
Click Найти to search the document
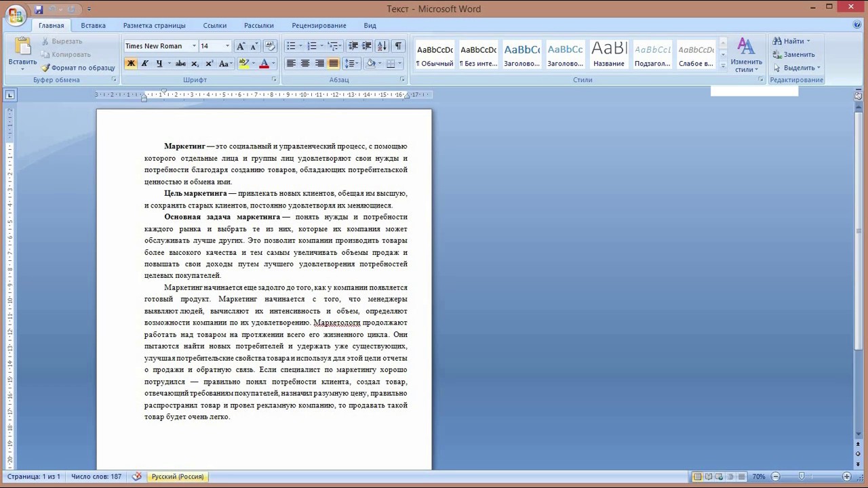[x=791, y=41]
